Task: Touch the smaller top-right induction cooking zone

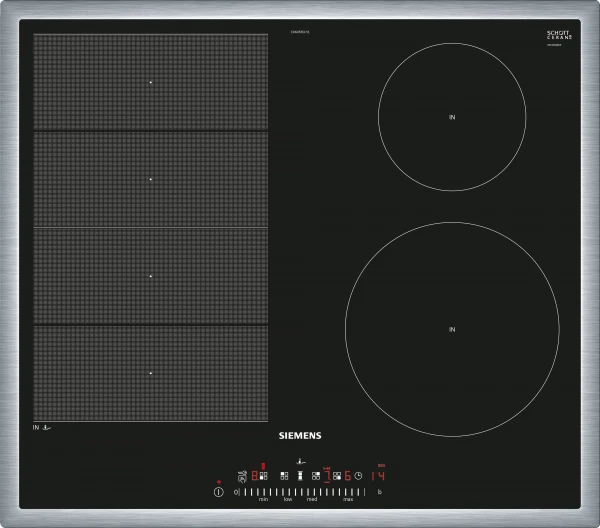Action: 452,117
